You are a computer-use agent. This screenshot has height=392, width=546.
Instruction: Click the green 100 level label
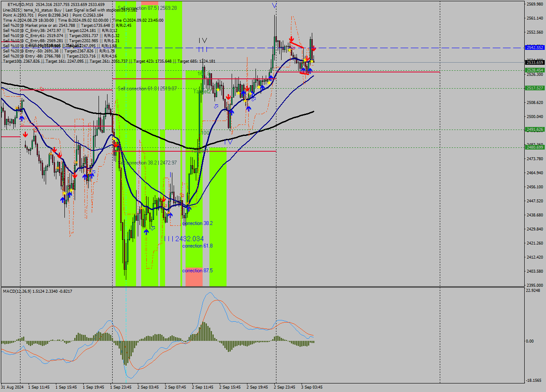205,133
